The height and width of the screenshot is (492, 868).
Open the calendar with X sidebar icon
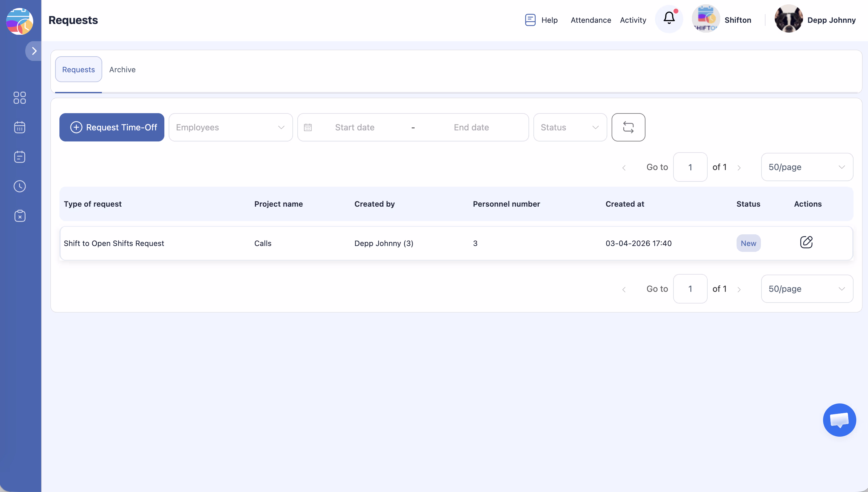click(x=20, y=216)
